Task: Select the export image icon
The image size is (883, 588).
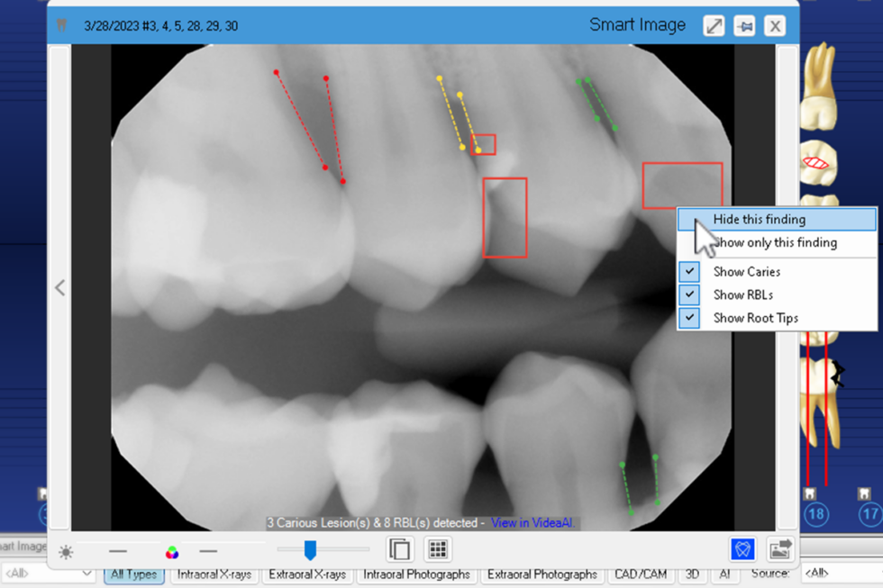Action: [780, 549]
